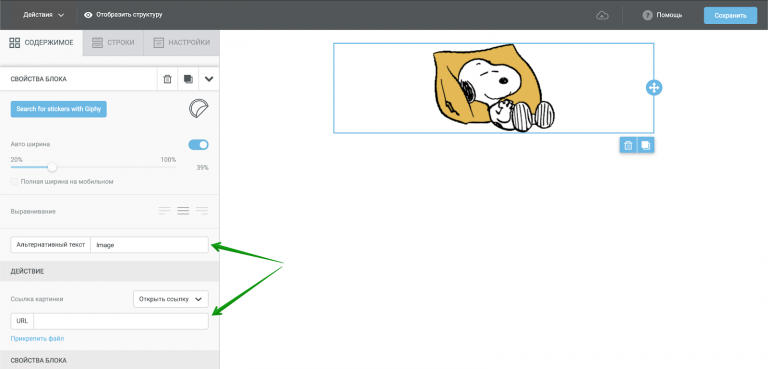Align image to the right
Screen dimensions: 768x369
tap(202, 211)
